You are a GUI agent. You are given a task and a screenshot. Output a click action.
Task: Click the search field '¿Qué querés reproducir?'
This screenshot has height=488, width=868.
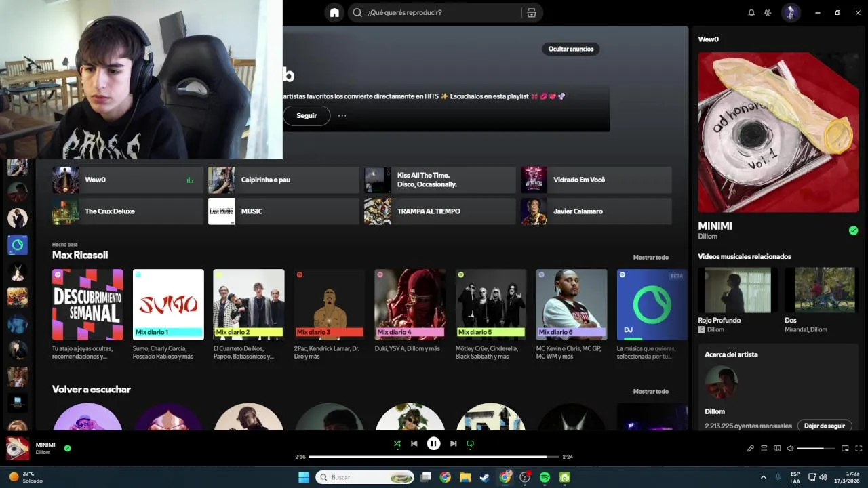pos(444,12)
